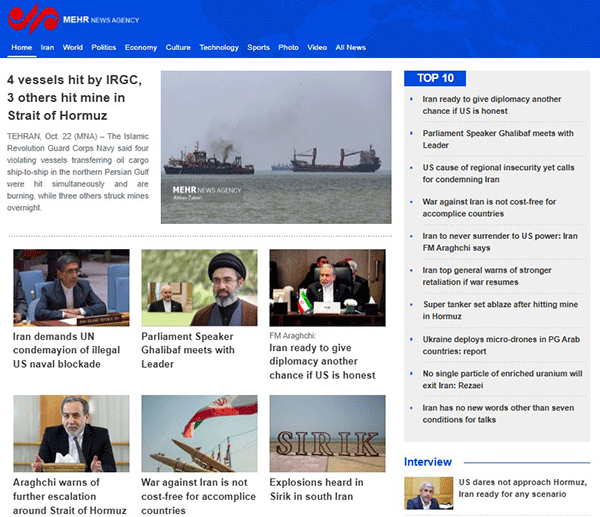This screenshot has width=600, height=517.
Task: Click the TOP 10 header tab
Action: [x=435, y=78]
